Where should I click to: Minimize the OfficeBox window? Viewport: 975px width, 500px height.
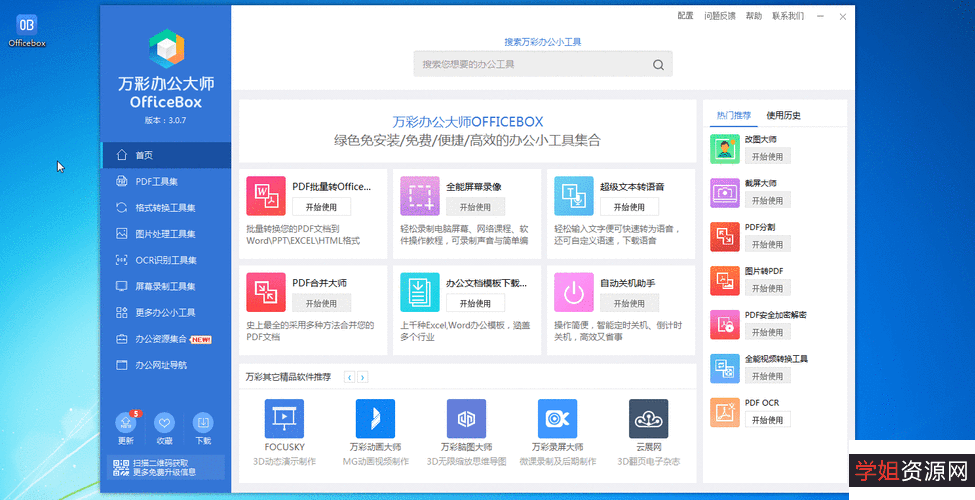click(x=821, y=17)
